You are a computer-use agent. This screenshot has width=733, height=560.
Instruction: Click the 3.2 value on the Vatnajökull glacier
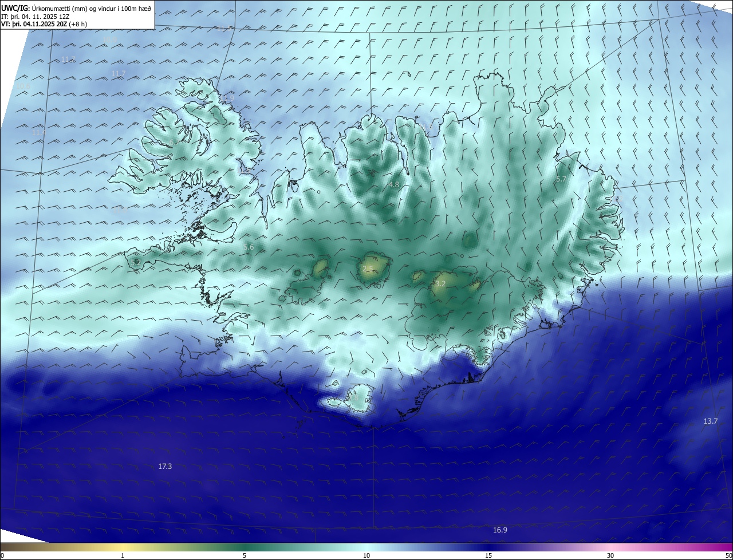440,284
